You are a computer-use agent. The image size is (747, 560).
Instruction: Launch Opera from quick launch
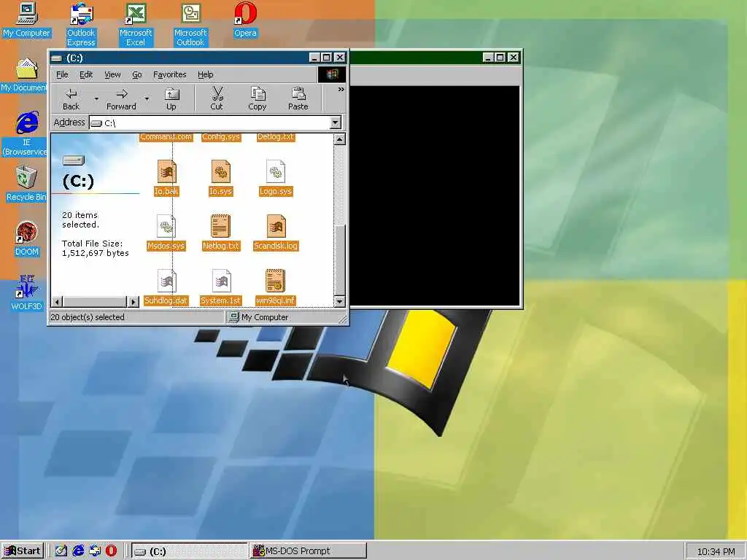click(111, 551)
